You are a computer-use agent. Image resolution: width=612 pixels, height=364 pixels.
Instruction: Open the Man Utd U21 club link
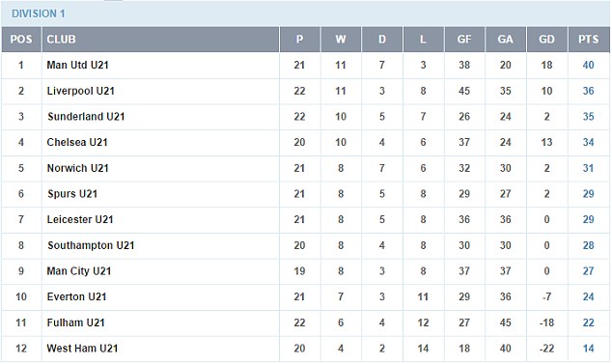(x=77, y=66)
